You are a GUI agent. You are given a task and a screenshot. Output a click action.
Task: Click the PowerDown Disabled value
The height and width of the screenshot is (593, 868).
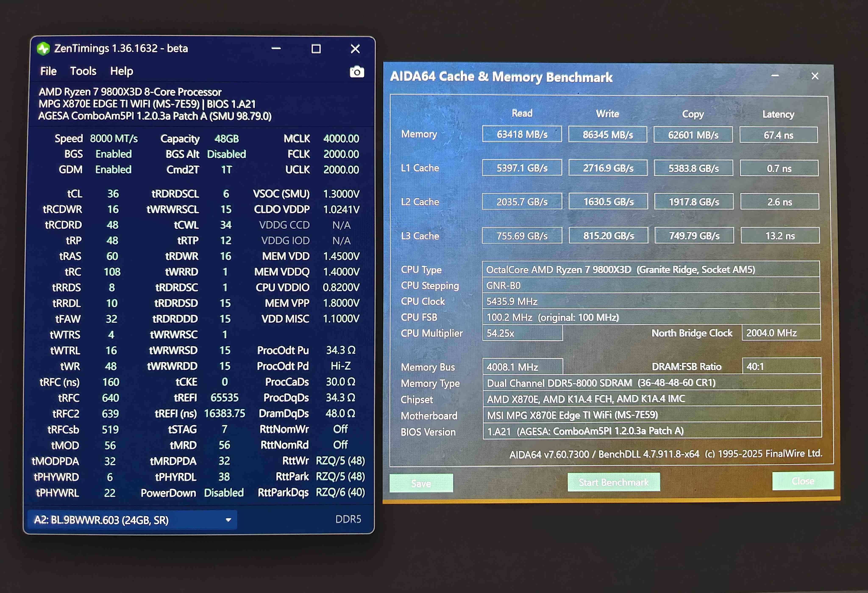224,493
